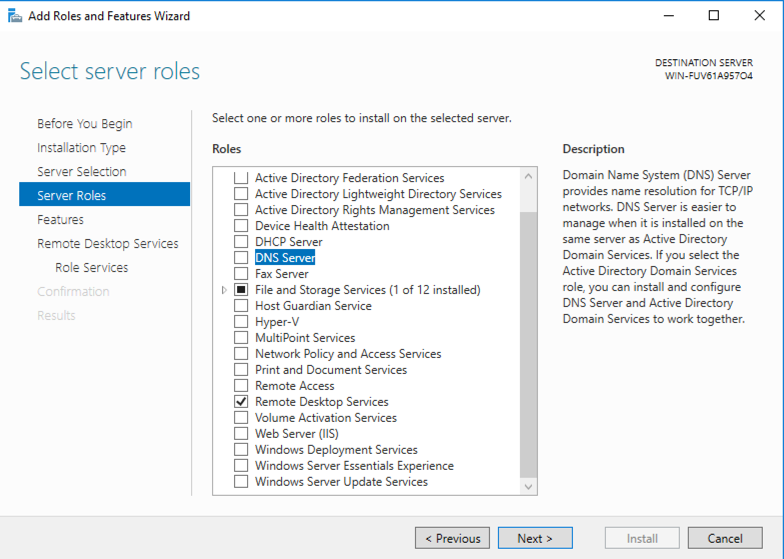Click the Next button
The image size is (784, 559).
point(535,538)
